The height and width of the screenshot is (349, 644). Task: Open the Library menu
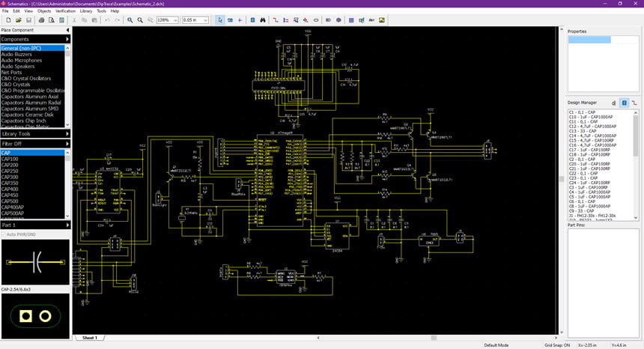86,11
